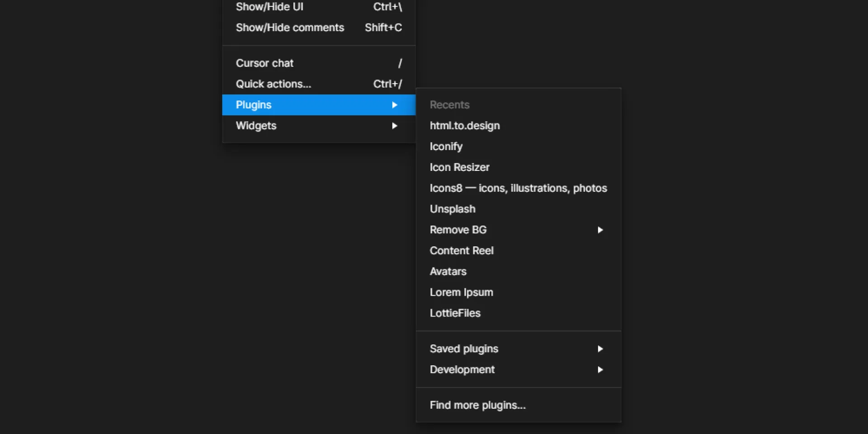Run the Lorem Ipsum plugin
The height and width of the screenshot is (434, 868).
519,292
